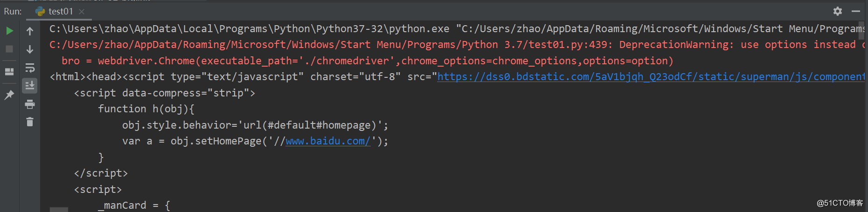The height and width of the screenshot is (212, 868).
Task: Clear all console output with trash icon
Action: tap(30, 122)
